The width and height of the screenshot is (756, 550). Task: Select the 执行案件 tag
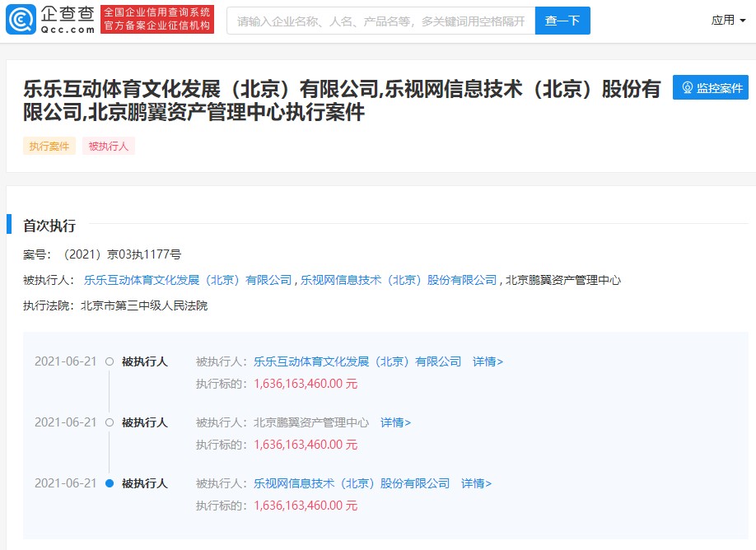[x=49, y=146]
